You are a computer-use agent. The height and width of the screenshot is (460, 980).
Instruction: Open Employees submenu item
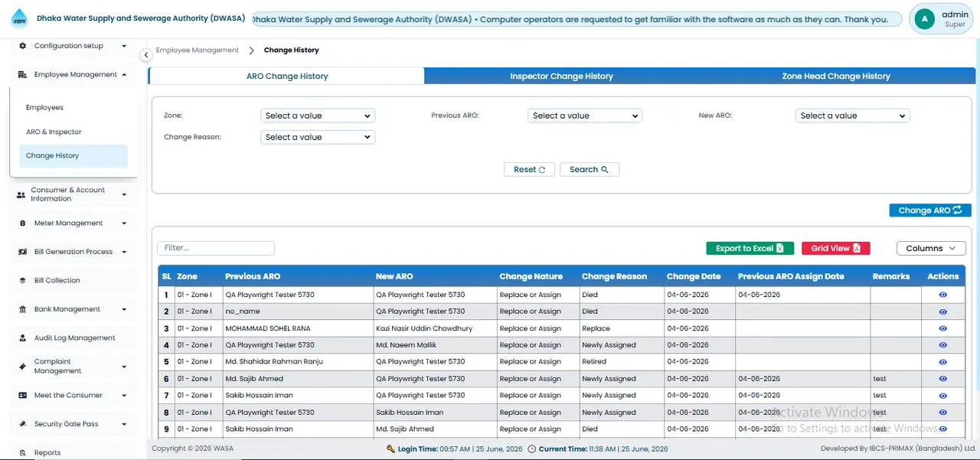[x=44, y=108]
